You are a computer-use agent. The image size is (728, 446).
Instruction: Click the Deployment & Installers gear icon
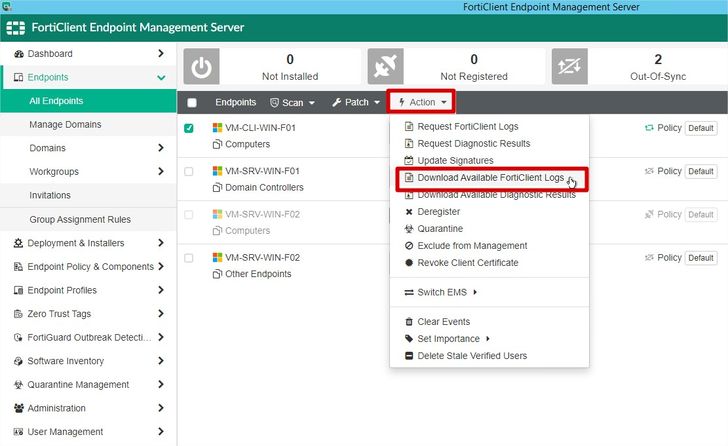coord(19,243)
